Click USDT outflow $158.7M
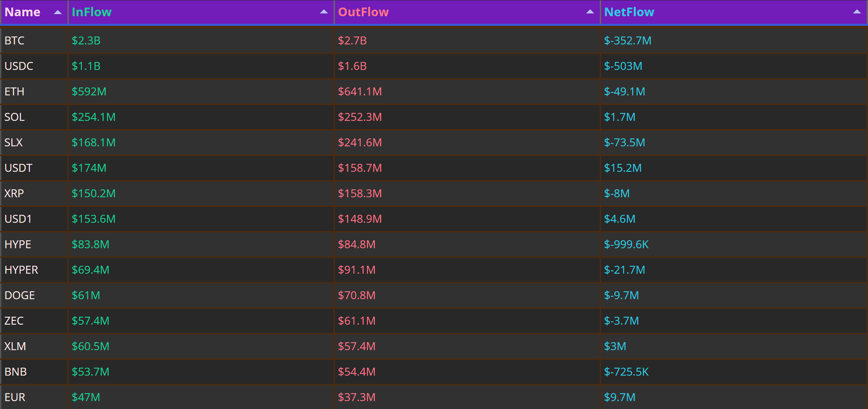The width and height of the screenshot is (868, 409). 360,168
